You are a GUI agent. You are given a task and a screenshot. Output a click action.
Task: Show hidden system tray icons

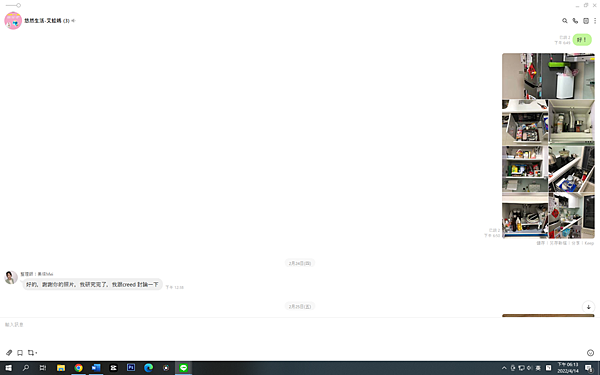click(504, 368)
